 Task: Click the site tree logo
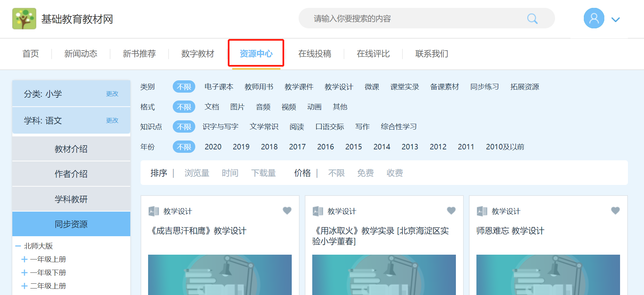pyautogui.click(x=24, y=19)
